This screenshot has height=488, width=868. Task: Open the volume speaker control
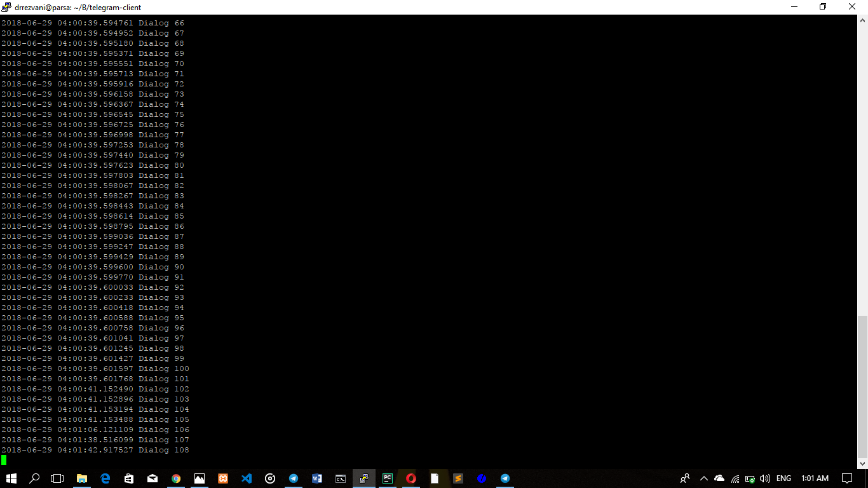(765, 478)
